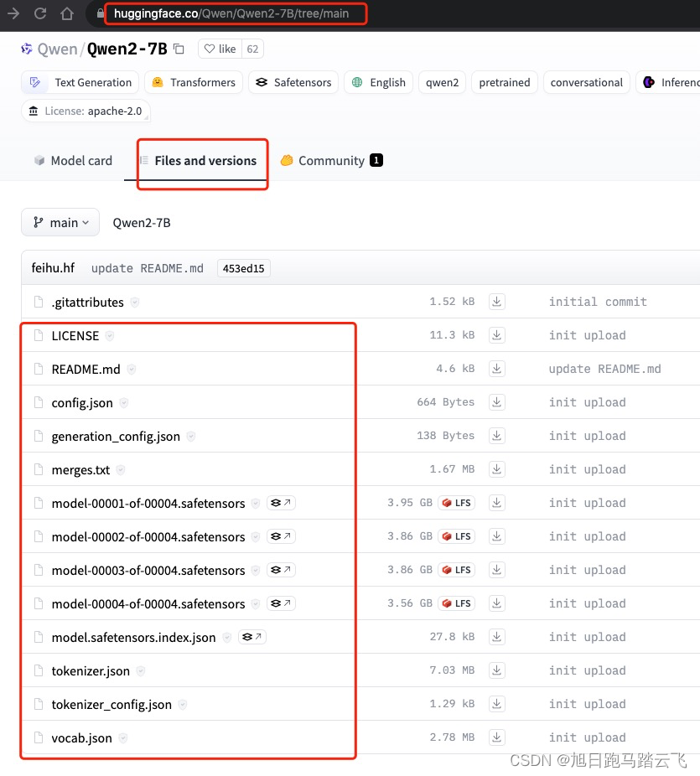Click the browser reload icon
The image size is (700, 776).
pyautogui.click(x=40, y=13)
